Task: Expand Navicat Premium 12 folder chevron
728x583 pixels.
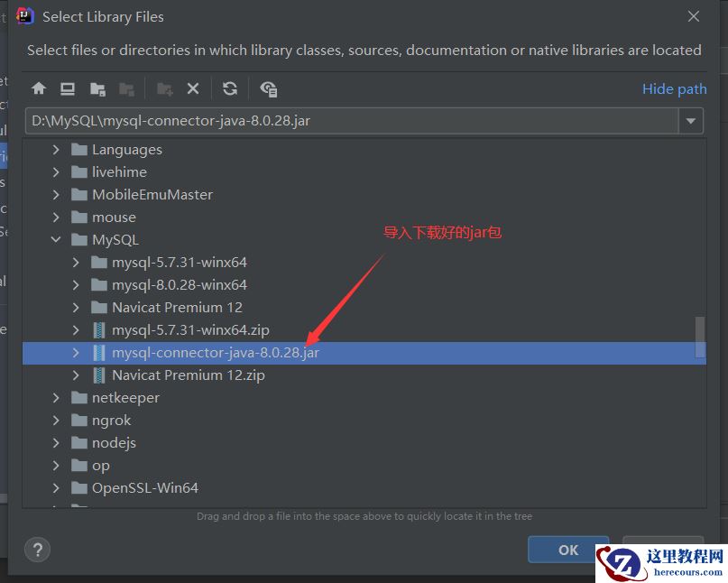Action: coord(76,308)
